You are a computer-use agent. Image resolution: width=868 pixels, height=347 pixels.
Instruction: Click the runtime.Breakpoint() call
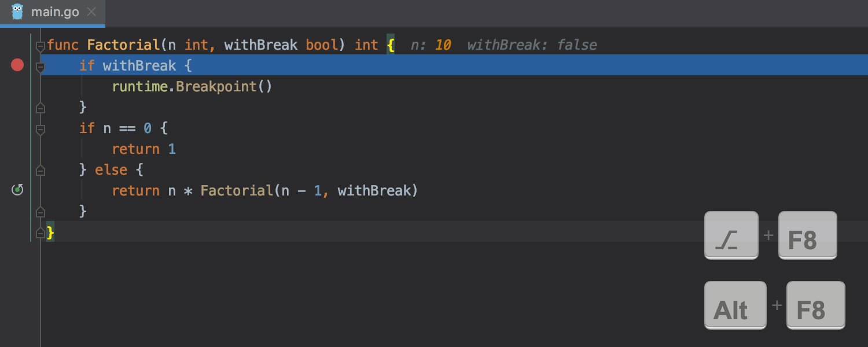click(192, 87)
